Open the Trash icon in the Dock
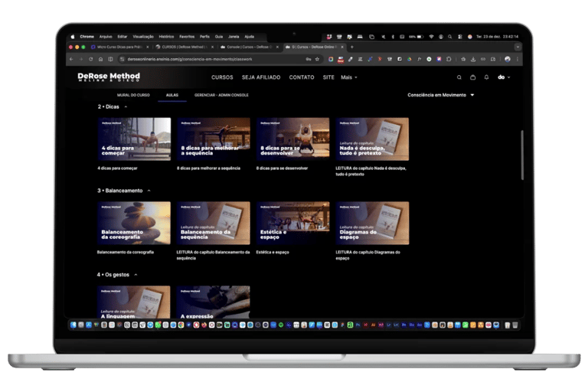 click(515, 325)
